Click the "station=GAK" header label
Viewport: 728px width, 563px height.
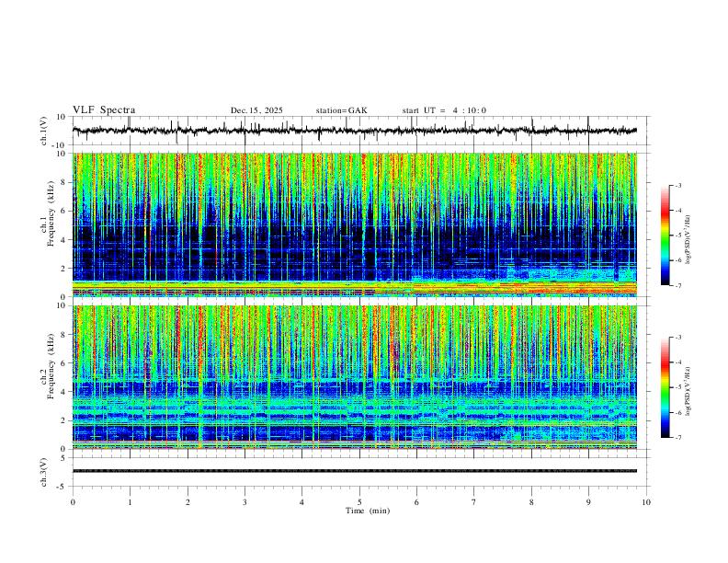(x=342, y=110)
